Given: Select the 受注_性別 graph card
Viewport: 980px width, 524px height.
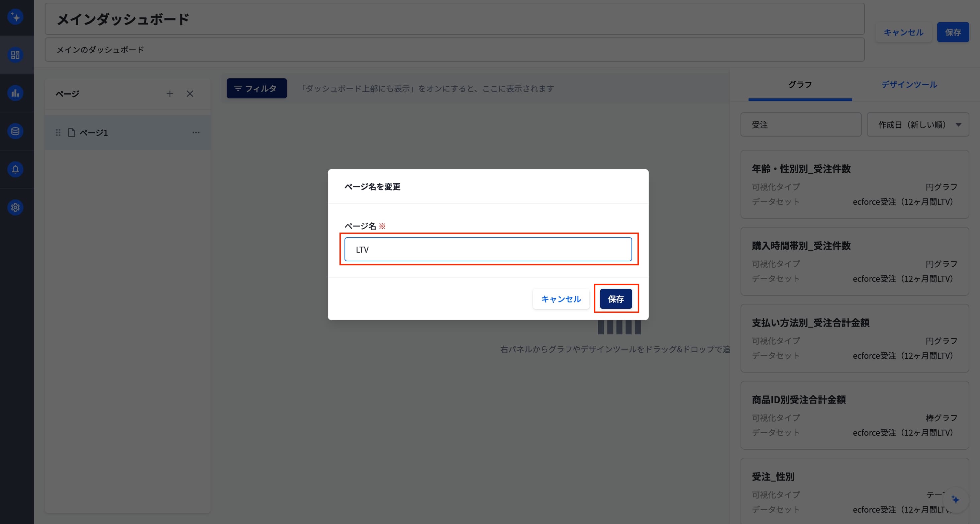Looking at the screenshot, I should coord(855,491).
